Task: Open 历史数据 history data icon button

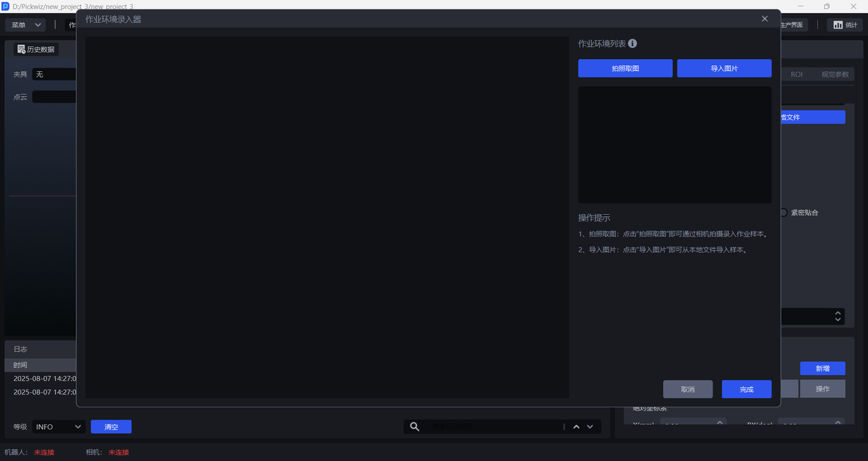Action: (37, 49)
